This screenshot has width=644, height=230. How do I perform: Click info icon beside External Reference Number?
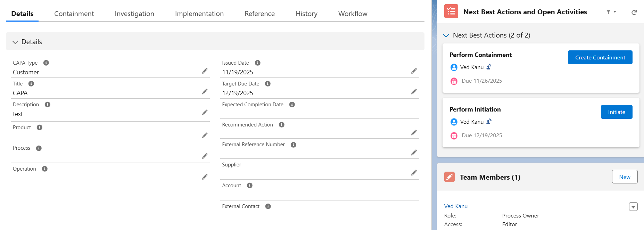click(x=293, y=145)
